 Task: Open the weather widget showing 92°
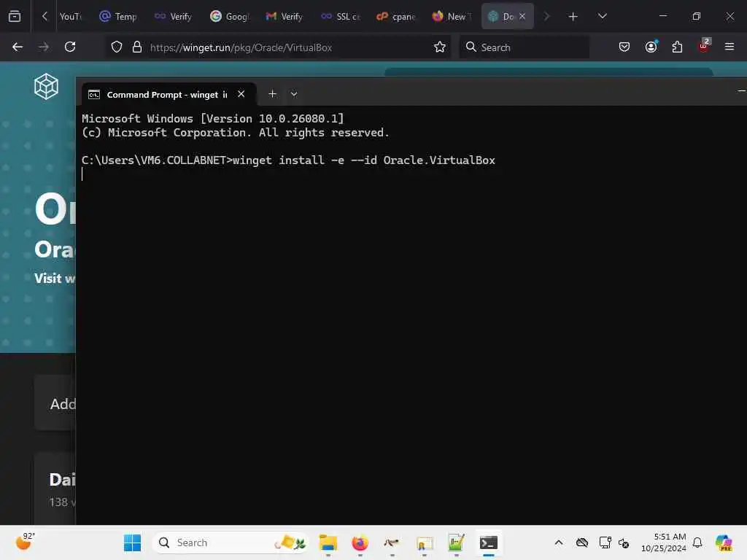point(25,542)
